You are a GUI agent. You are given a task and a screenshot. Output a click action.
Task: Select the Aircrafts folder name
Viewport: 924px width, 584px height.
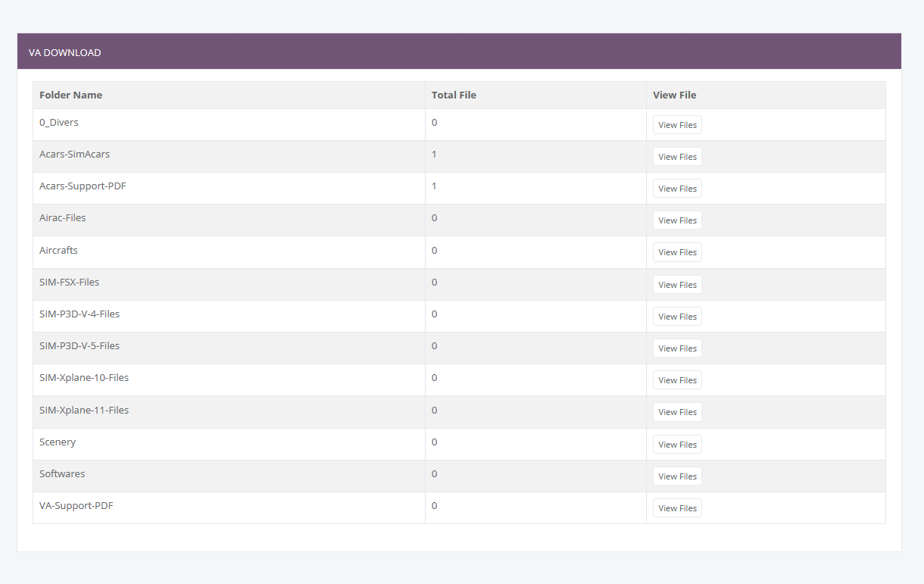click(x=58, y=250)
